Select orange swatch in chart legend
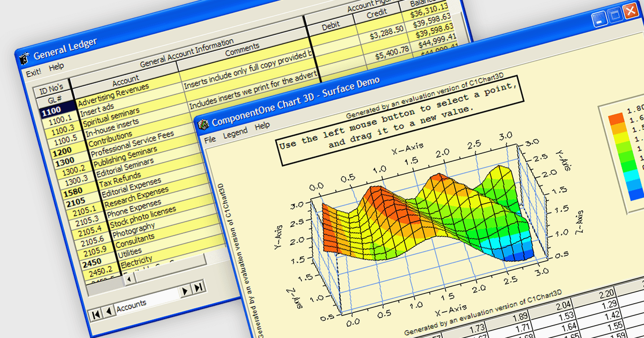 tap(616, 120)
